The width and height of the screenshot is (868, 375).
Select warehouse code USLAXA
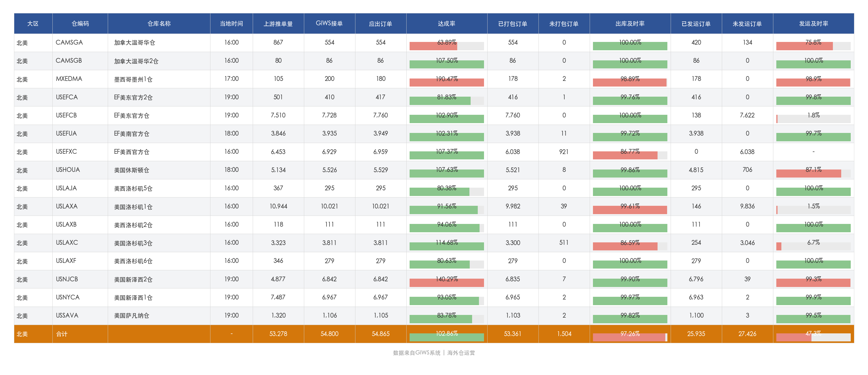[67, 206]
